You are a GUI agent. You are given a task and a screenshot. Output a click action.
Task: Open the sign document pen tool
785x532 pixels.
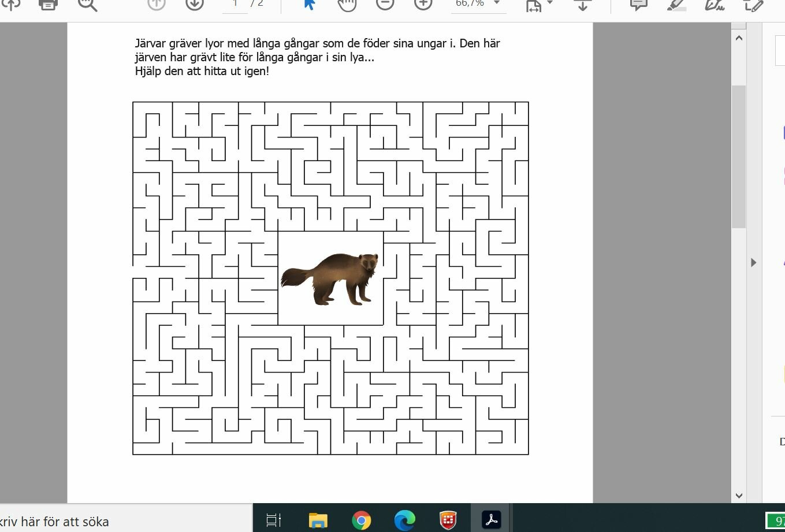click(715, 5)
